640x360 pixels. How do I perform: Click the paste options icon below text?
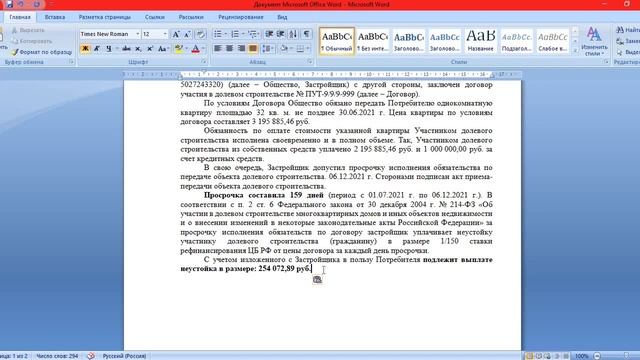[317, 280]
